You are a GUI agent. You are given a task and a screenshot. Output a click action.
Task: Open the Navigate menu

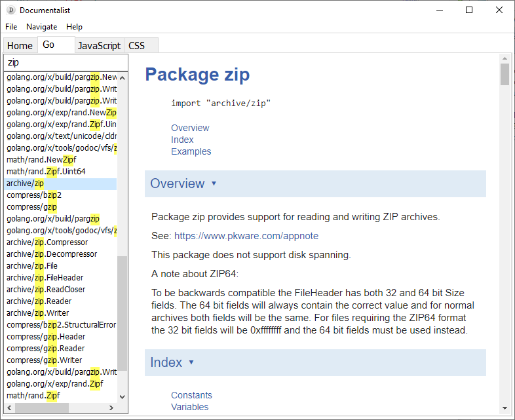41,27
